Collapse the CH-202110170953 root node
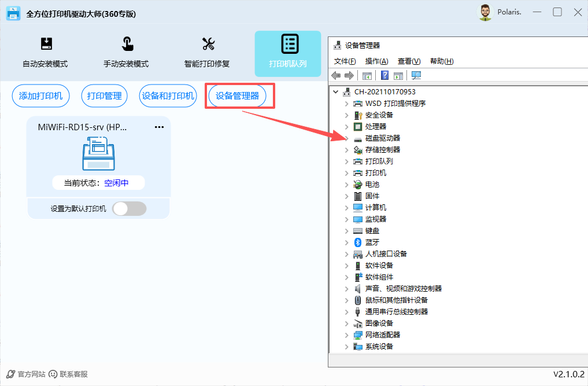Image resolution: width=588 pixels, height=386 pixels. click(x=336, y=92)
